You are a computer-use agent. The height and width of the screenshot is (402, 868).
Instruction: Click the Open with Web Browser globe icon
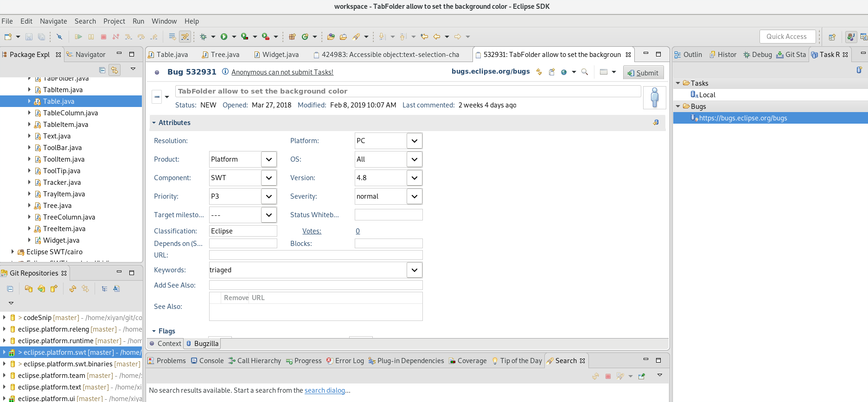point(564,72)
